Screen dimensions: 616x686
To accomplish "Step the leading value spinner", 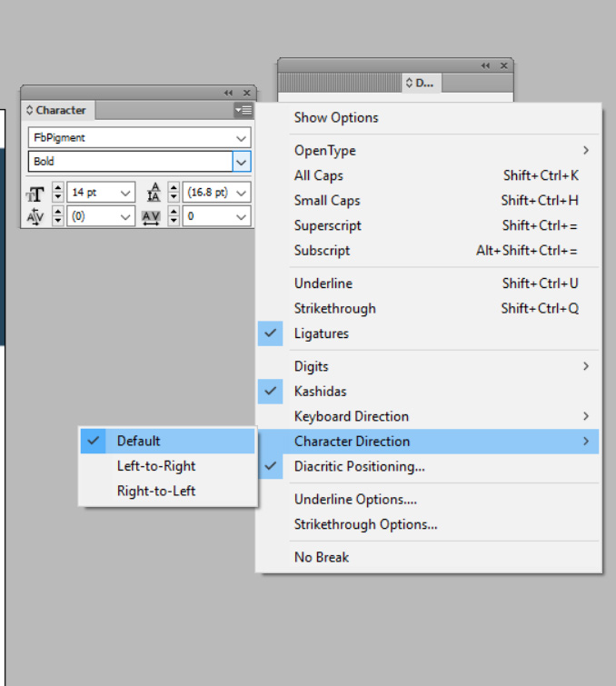I will click(174, 193).
